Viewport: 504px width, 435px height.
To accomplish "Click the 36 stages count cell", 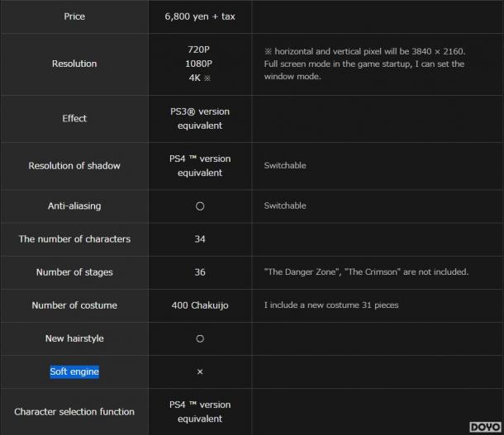I will 200,272.
